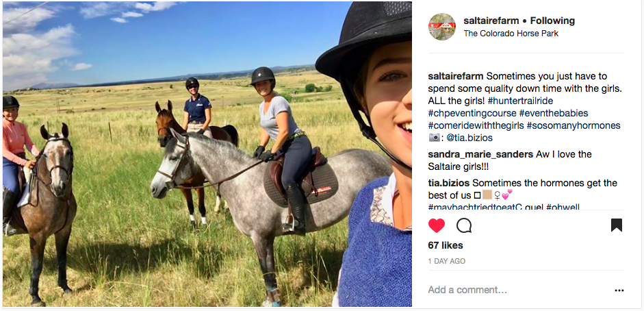Click the horse trail ride photo
Screen dimensions: 644x311
click(207, 154)
